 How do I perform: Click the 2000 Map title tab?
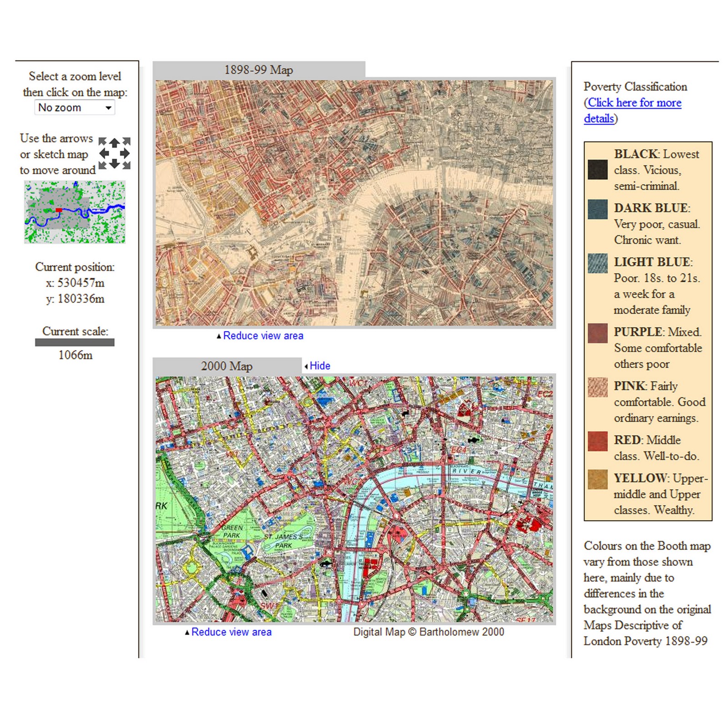(x=227, y=365)
